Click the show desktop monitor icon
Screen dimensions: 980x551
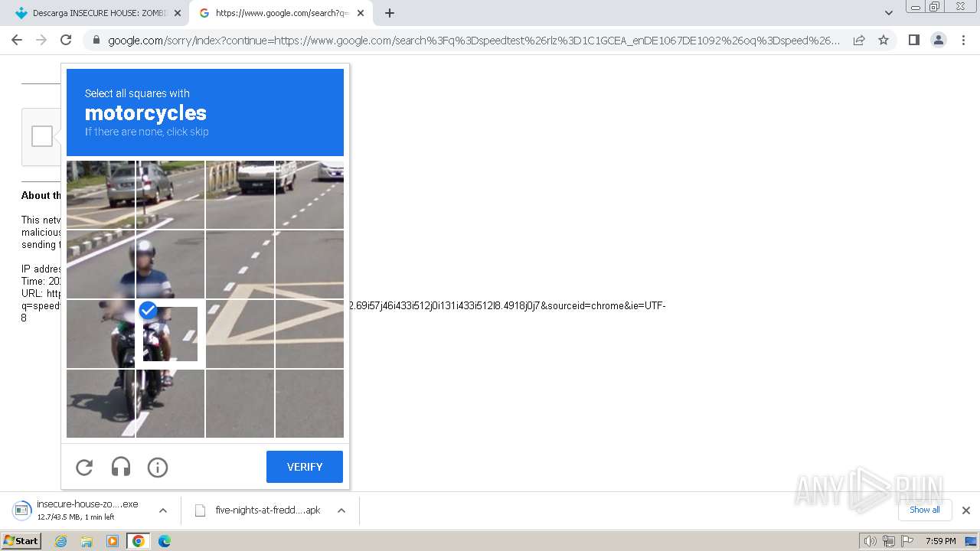click(972, 541)
